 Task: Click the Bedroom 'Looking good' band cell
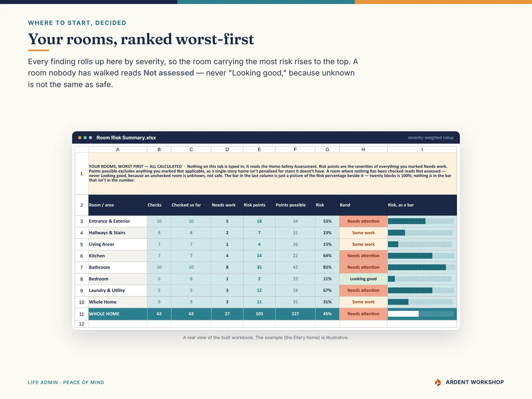pos(363,279)
